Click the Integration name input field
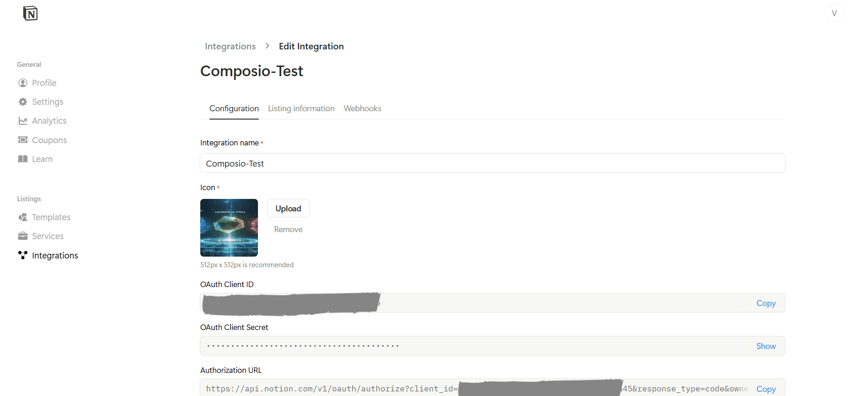The image size is (868, 396). pos(492,163)
